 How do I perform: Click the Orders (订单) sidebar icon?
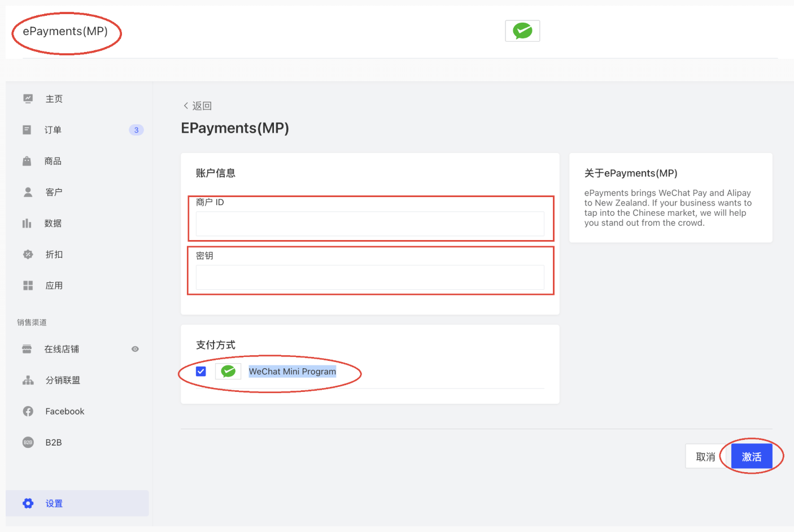[27, 130]
